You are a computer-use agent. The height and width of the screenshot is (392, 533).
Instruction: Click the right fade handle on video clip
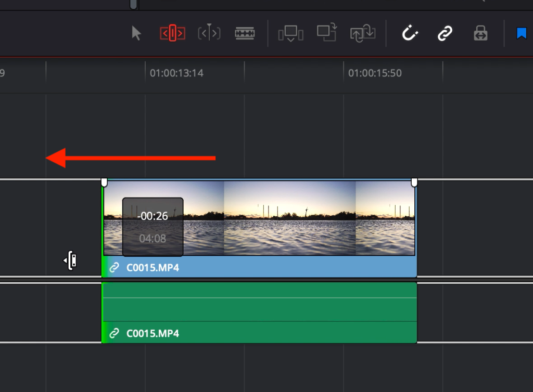pos(414,182)
